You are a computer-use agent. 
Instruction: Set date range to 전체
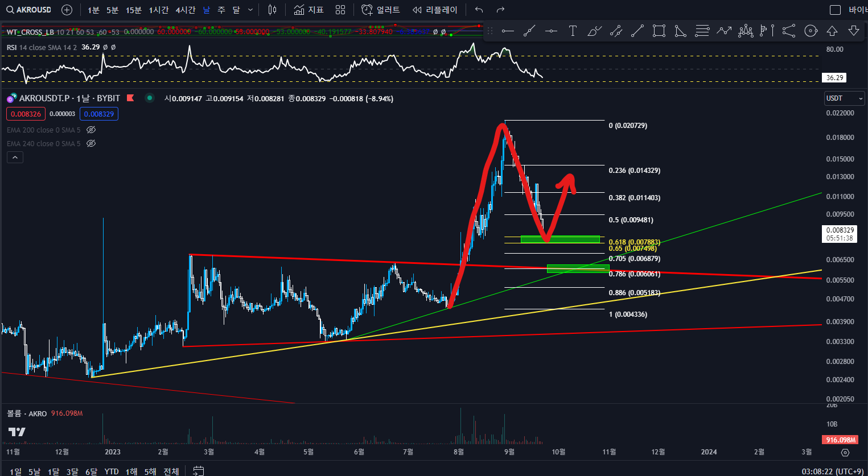[x=171, y=471]
